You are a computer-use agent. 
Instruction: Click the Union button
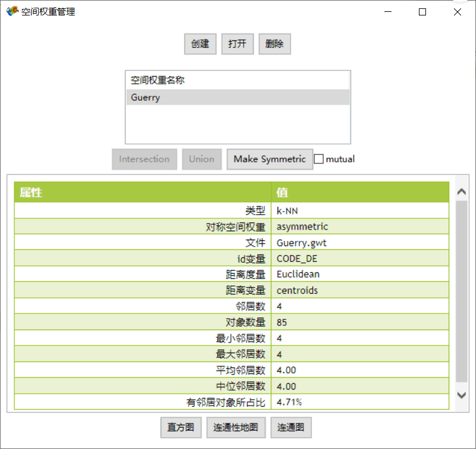pyautogui.click(x=202, y=159)
